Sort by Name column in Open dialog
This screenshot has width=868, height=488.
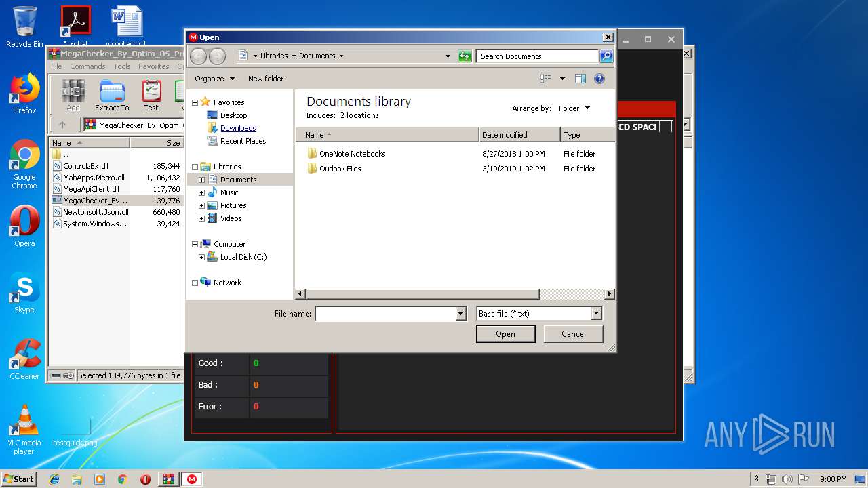(387, 135)
